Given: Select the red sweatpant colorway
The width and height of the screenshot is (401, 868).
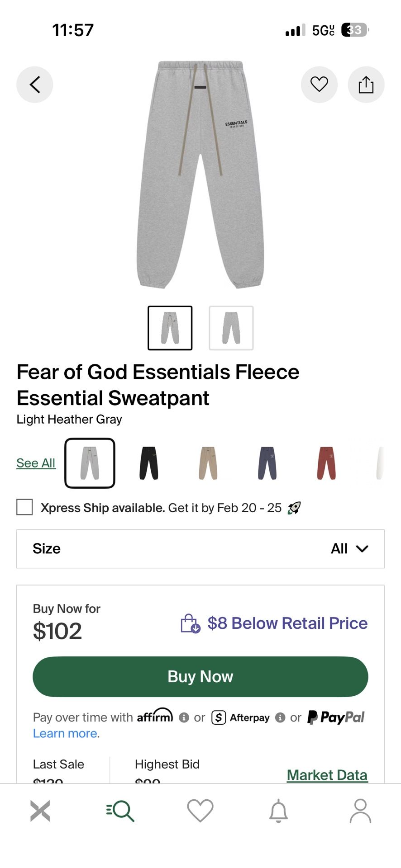Looking at the screenshot, I should 326,463.
